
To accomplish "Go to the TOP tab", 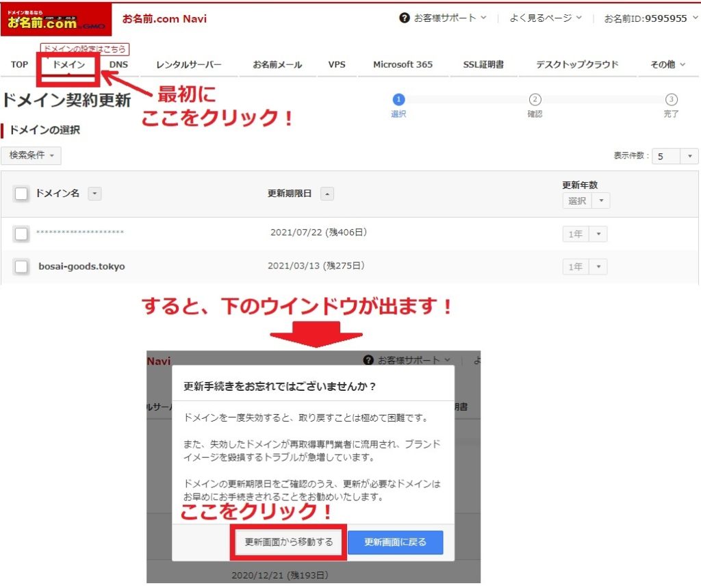I will pos(19,64).
